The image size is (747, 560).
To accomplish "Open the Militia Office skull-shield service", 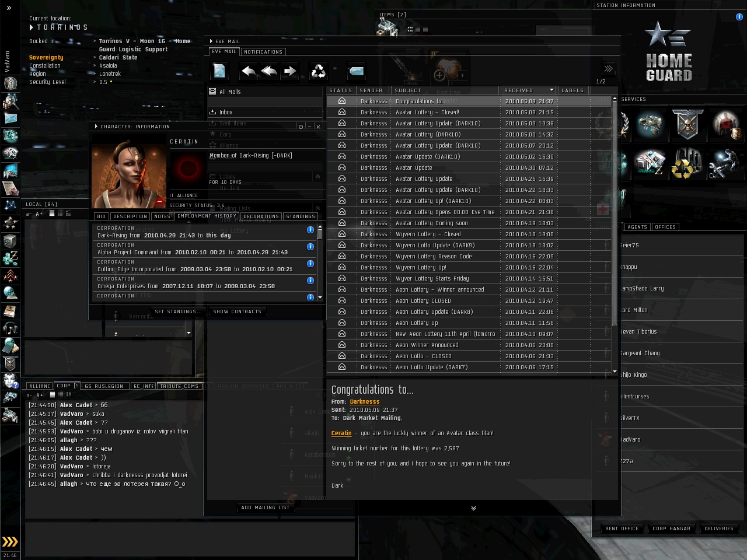I will pyautogui.click(x=687, y=124).
